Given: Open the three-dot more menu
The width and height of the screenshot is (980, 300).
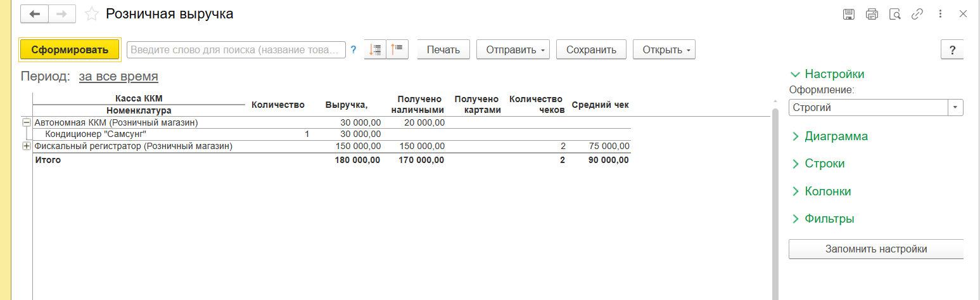Looking at the screenshot, I should (x=940, y=14).
